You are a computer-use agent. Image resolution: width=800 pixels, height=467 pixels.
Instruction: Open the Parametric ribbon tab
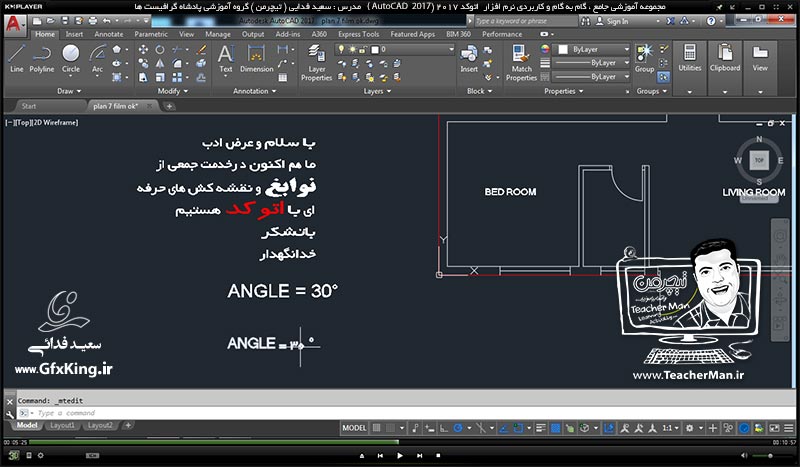151,34
